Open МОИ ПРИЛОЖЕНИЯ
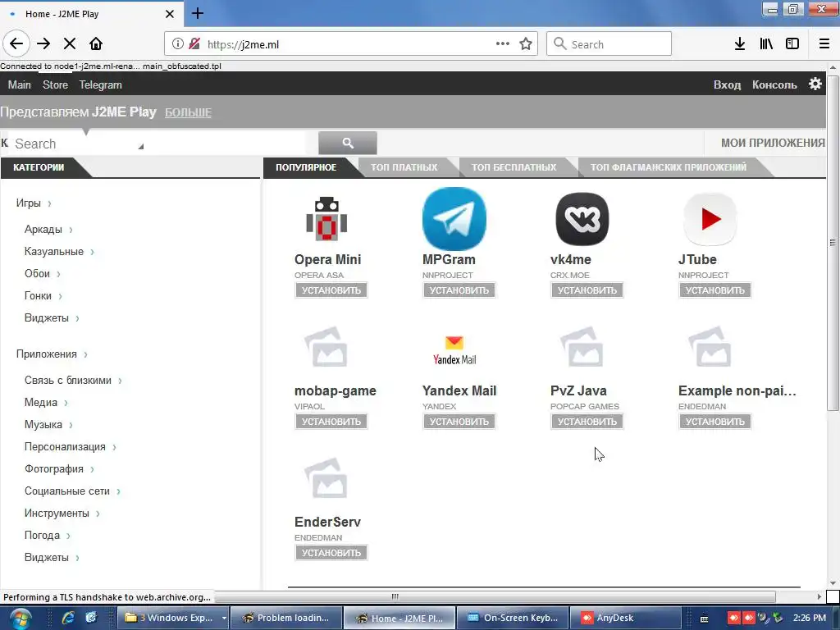This screenshot has width=840, height=630. tap(773, 143)
